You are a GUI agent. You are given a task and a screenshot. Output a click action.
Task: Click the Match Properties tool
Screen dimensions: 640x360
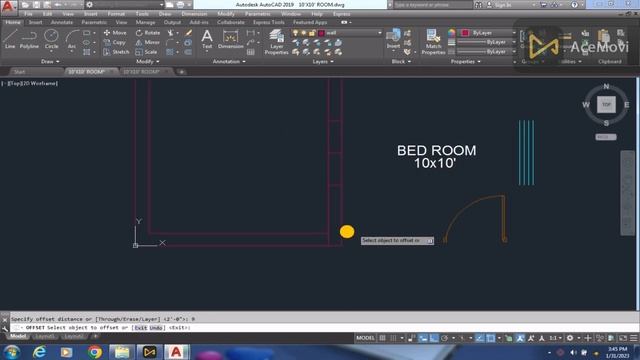[433, 42]
